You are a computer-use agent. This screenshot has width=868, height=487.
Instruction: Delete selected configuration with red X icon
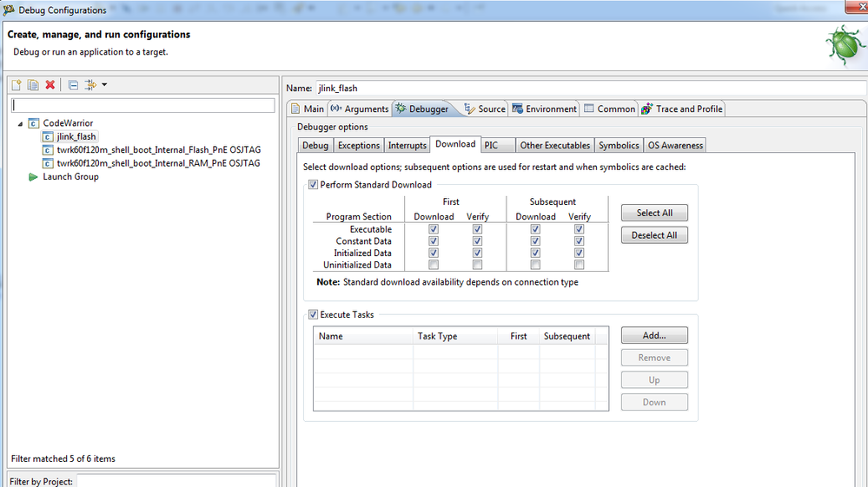tap(50, 84)
